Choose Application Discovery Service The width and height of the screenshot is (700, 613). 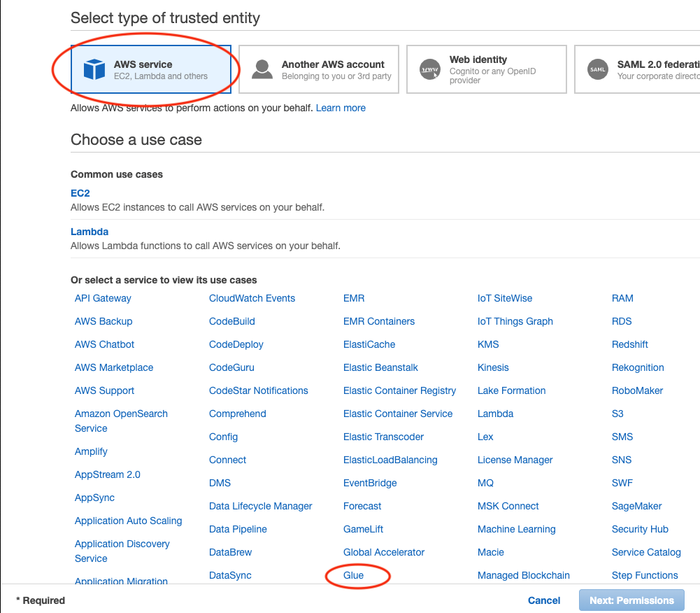(122, 551)
